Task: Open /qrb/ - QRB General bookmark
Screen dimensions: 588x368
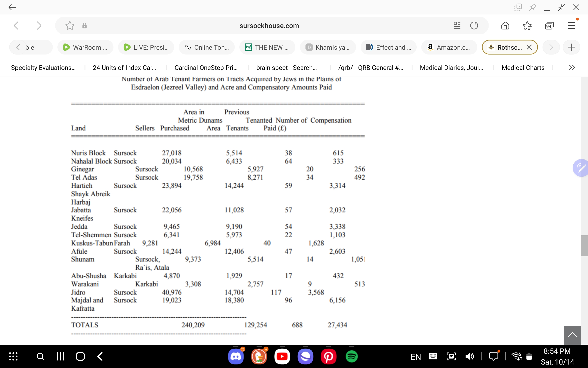Action: pyautogui.click(x=370, y=68)
